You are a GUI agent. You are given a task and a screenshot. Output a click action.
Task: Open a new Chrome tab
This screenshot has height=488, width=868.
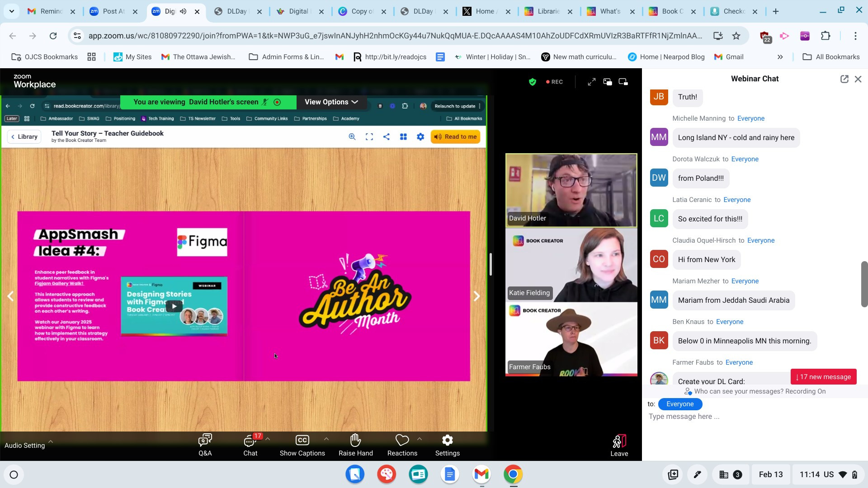776,11
